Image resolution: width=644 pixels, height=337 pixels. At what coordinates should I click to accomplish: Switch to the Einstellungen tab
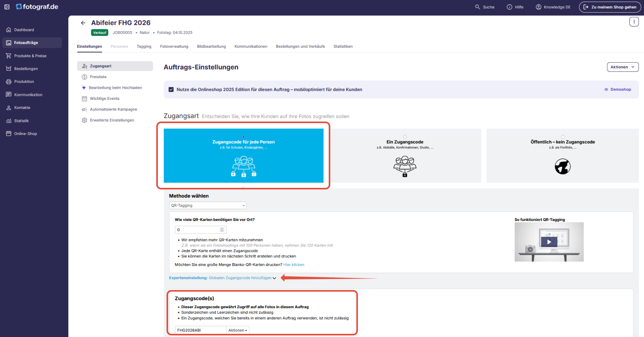coord(90,47)
